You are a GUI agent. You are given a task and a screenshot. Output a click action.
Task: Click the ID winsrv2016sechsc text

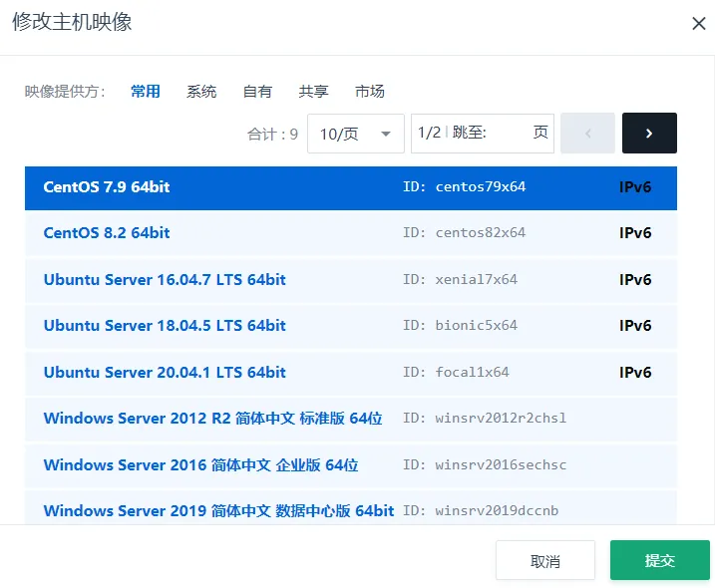click(x=485, y=465)
